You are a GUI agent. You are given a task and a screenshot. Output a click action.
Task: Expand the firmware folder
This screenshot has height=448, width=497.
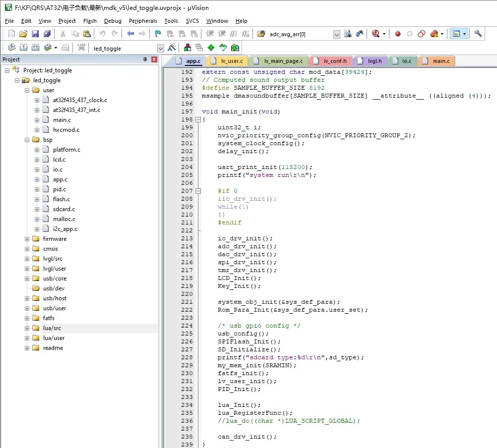pyautogui.click(x=27, y=239)
